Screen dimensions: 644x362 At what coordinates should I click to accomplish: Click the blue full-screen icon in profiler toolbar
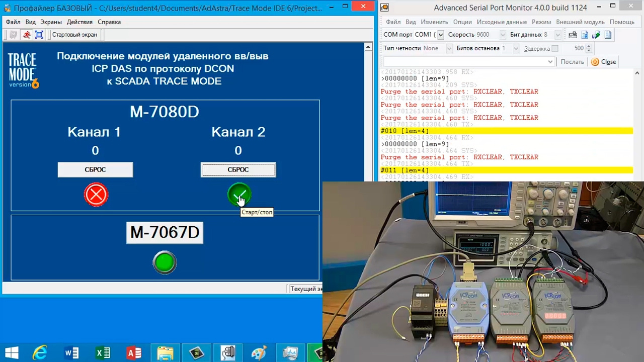tap(39, 35)
